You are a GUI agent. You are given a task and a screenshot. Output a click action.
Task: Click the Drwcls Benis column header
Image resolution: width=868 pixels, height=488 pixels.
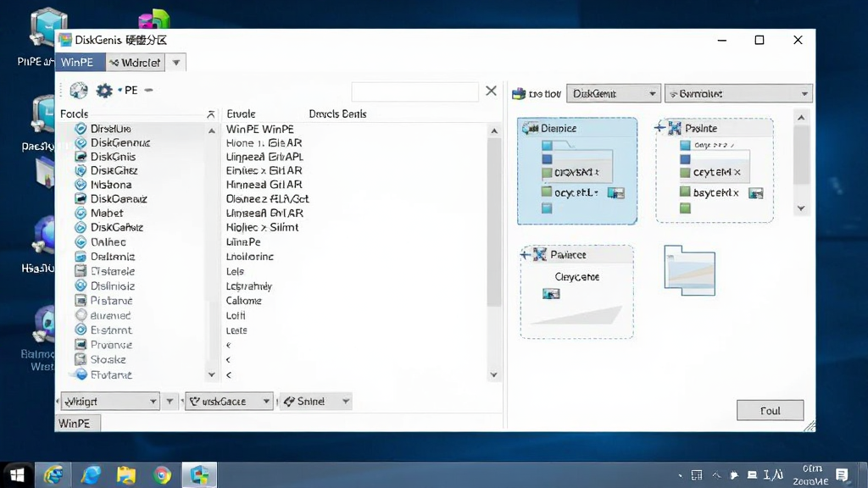[337, 114]
